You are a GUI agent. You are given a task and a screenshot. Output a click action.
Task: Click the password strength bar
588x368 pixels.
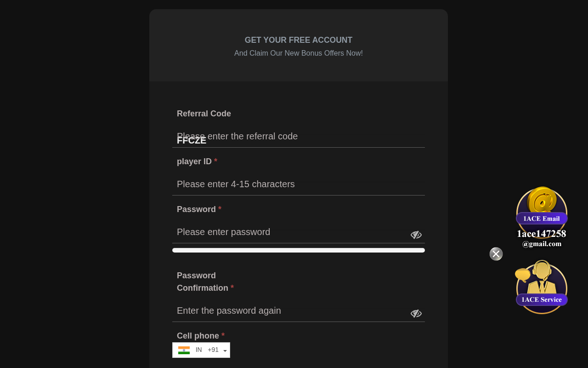pyautogui.click(x=299, y=250)
